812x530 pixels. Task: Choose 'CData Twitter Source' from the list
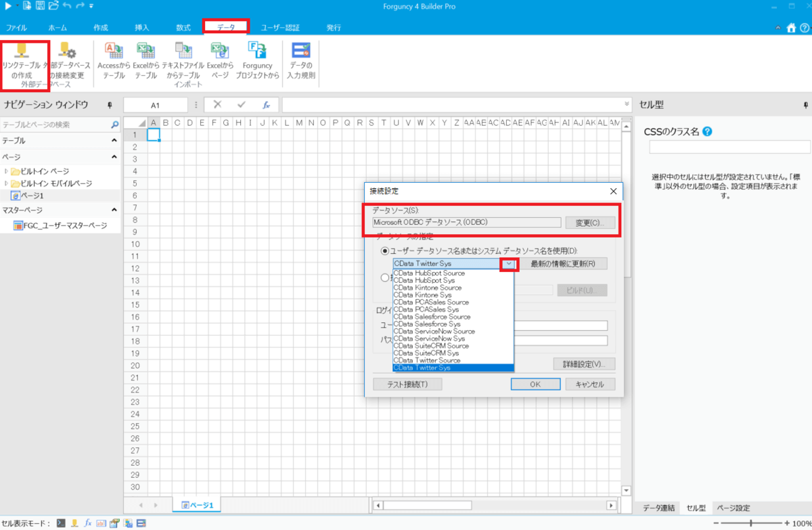coord(453,361)
